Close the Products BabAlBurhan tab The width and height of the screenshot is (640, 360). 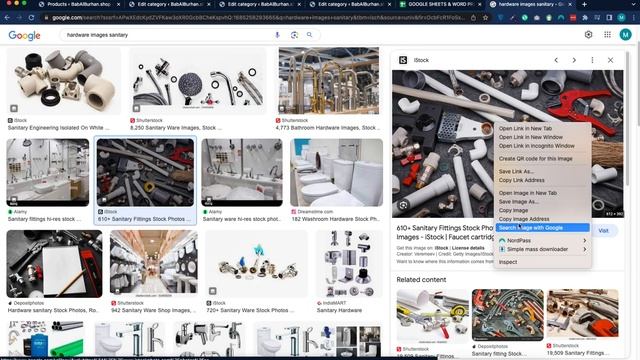(118, 4)
